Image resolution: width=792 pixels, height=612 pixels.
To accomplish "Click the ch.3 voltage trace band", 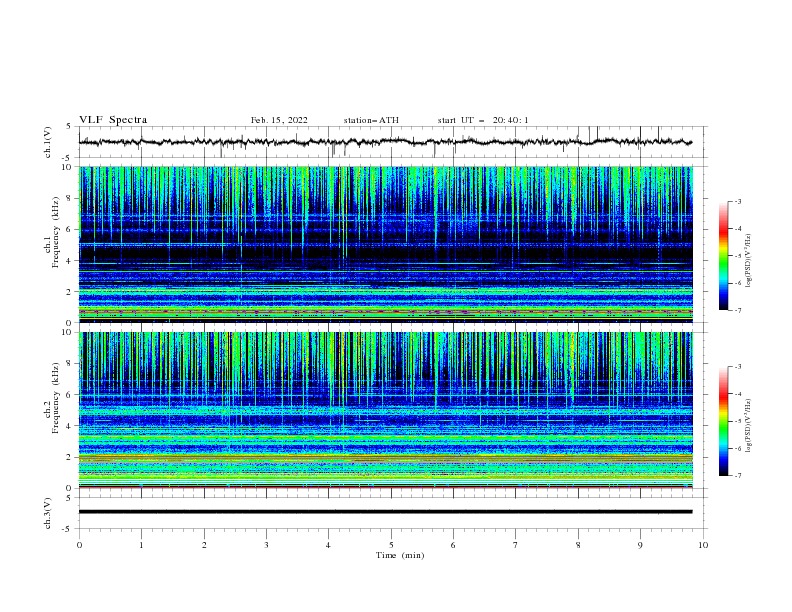I will coord(385,512).
